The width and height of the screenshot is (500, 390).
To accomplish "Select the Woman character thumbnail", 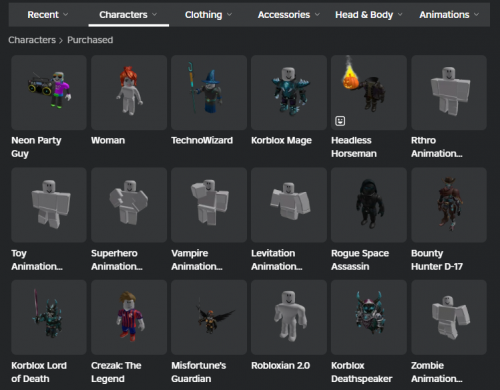I will [129, 92].
